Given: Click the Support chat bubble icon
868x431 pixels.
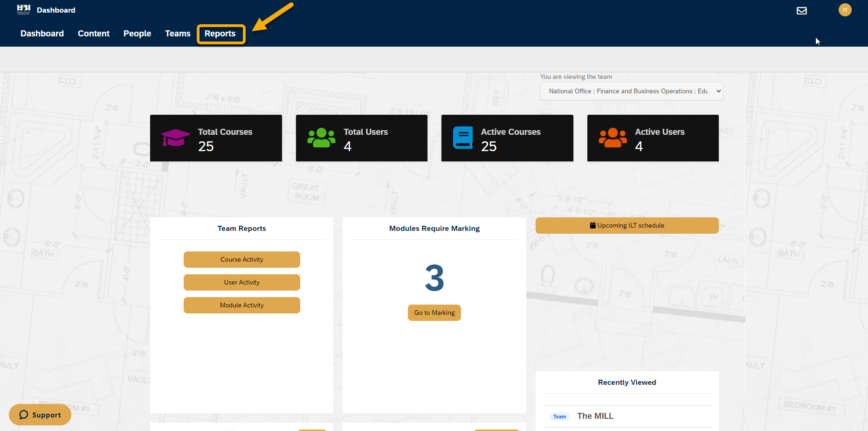Looking at the screenshot, I should (24, 415).
